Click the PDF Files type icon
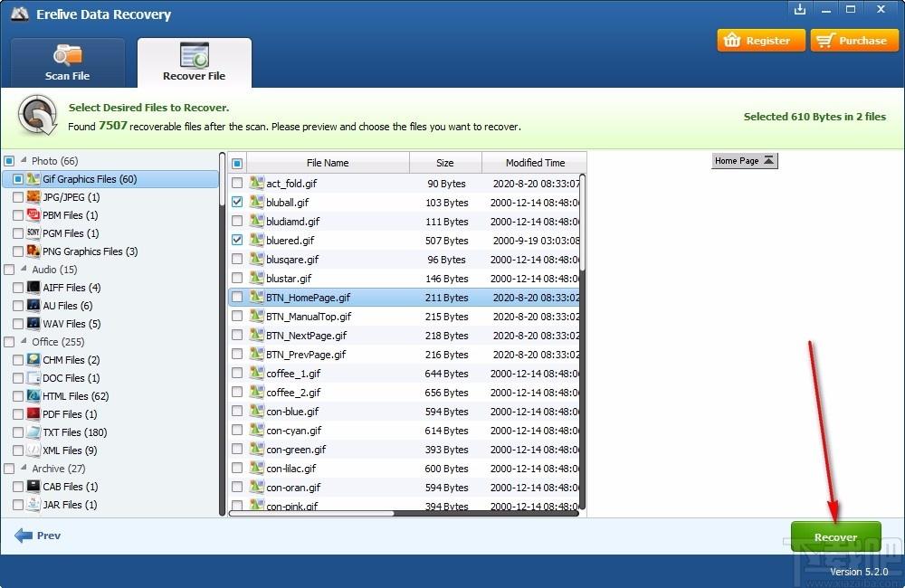This screenshot has width=905, height=588. [33, 413]
